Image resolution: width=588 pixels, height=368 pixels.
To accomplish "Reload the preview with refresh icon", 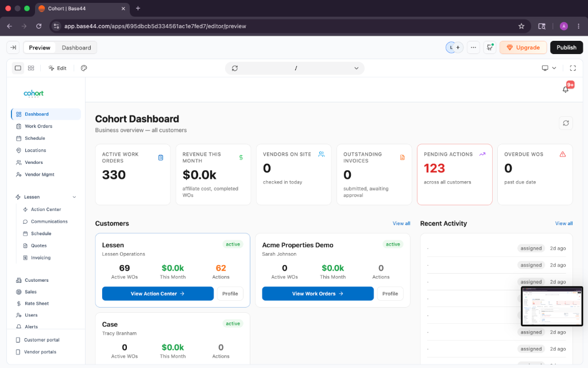I will [235, 68].
